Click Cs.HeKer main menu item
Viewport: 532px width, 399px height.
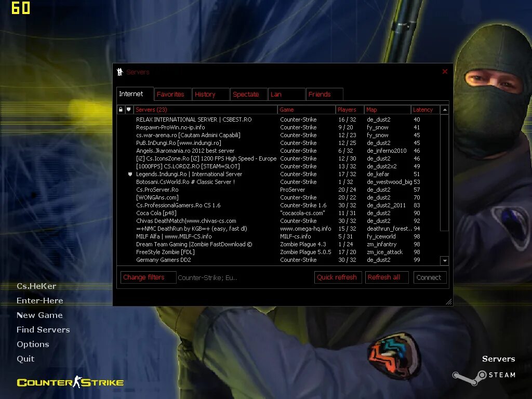[36, 286]
